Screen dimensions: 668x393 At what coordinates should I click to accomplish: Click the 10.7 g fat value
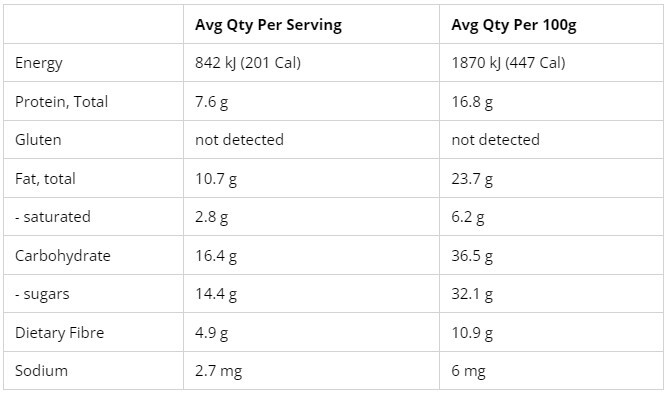tap(216, 179)
